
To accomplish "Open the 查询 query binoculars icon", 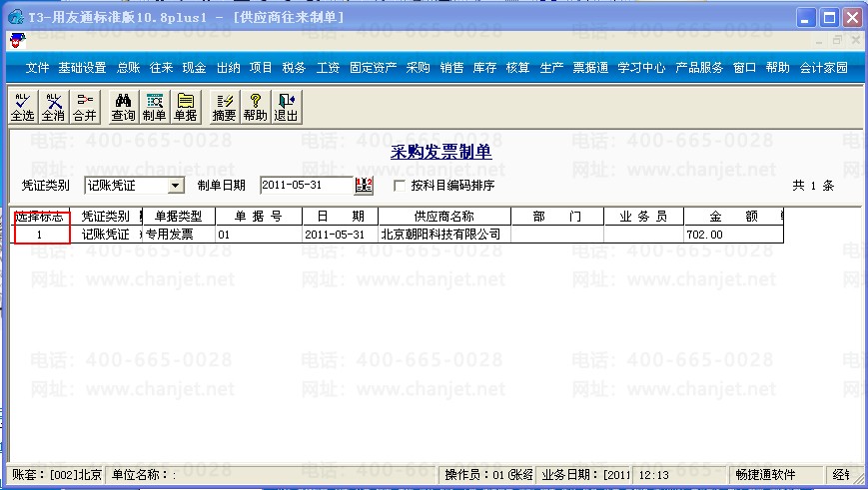I will pyautogui.click(x=124, y=107).
